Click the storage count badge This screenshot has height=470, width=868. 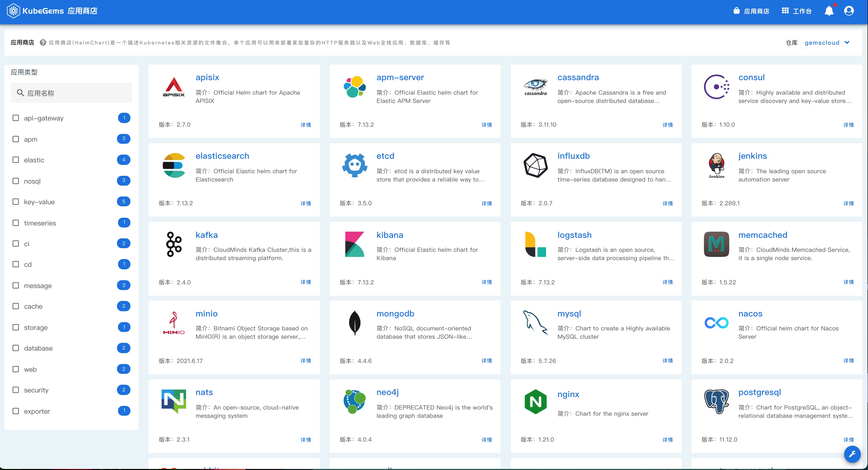[x=124, y=327]
